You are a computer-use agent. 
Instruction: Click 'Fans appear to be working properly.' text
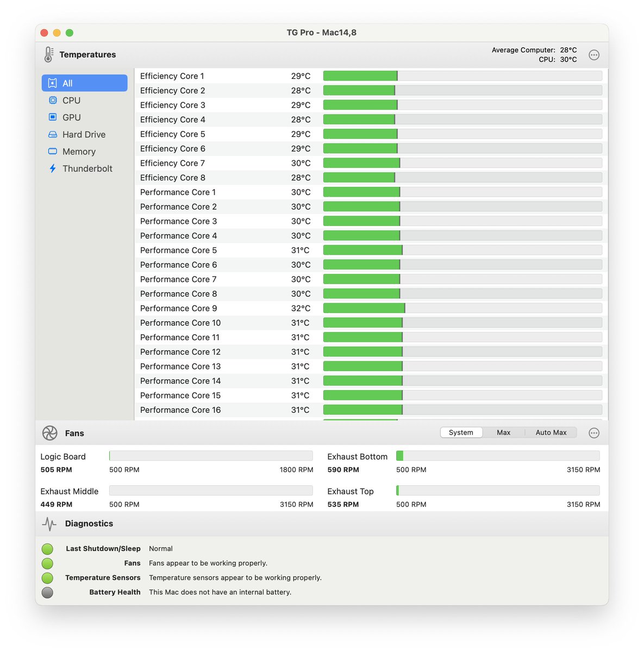[208, 563]
